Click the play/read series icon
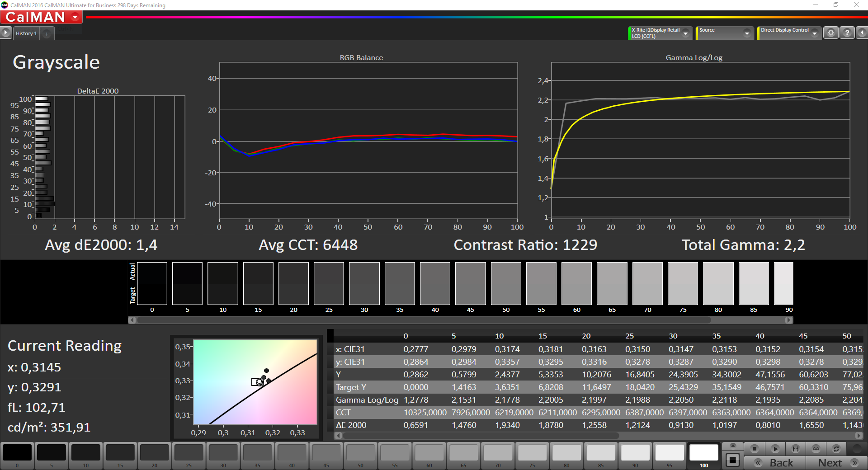The height and width of the screenshot is (470, 868). 775,449
